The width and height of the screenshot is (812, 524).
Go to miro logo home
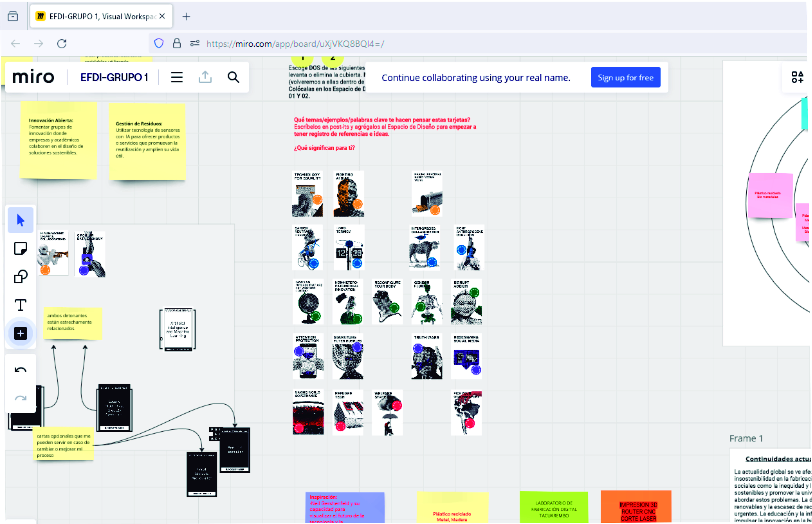tap(33, 77)
